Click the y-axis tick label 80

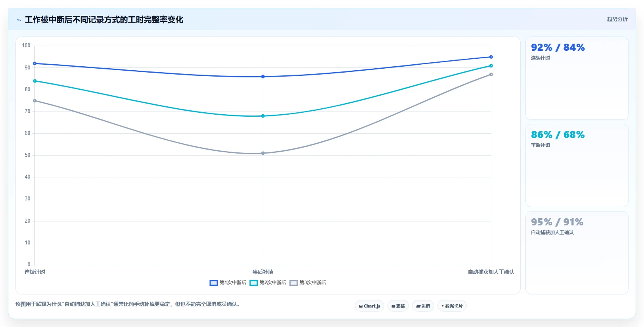click(x=27, y=90)
